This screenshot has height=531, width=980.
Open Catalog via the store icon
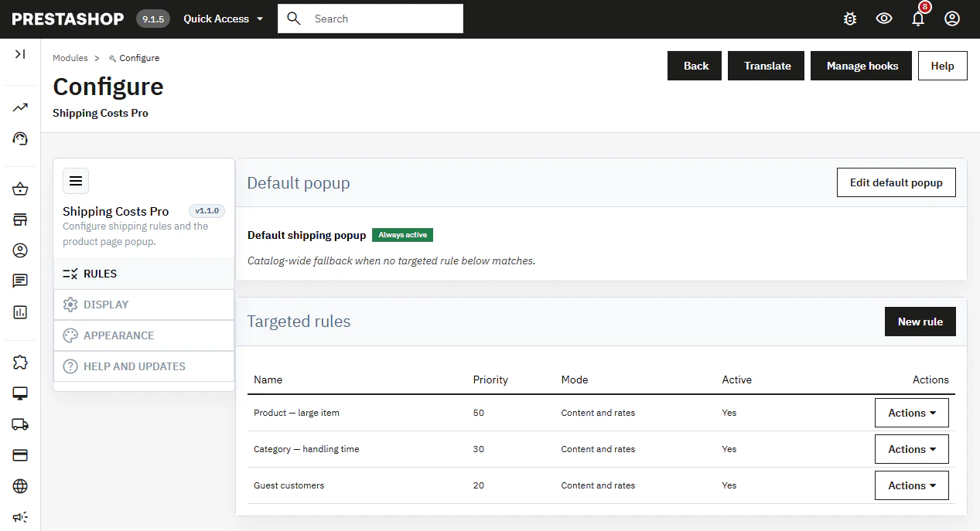(20, 220)
